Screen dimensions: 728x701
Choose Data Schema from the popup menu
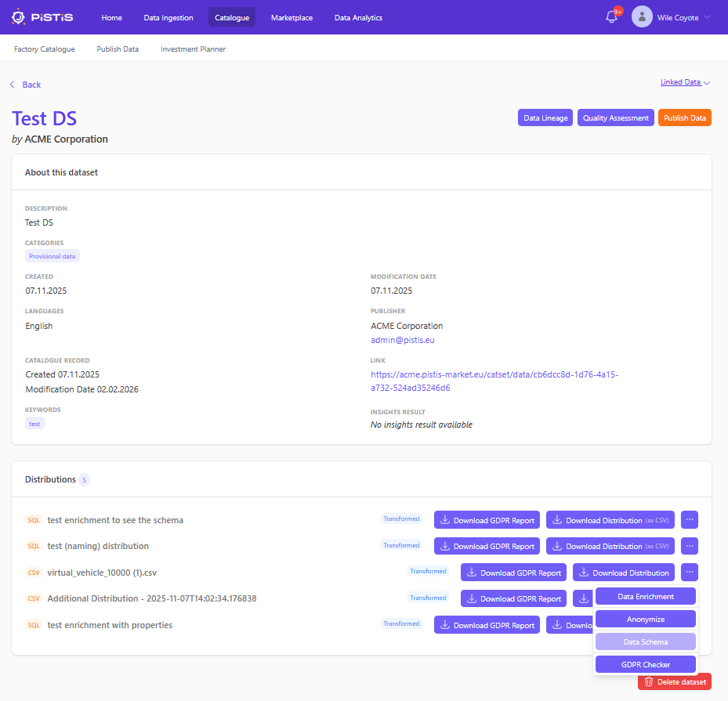[646, 641]
